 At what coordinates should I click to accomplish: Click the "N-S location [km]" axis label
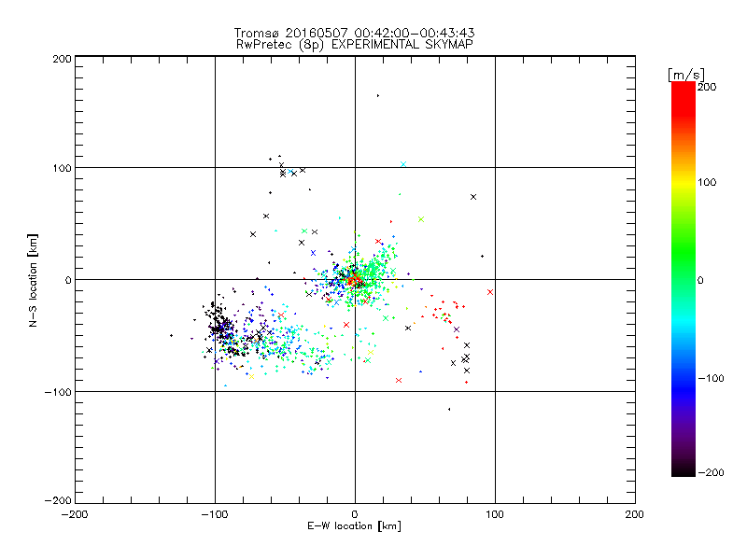[x=33, y=280]
